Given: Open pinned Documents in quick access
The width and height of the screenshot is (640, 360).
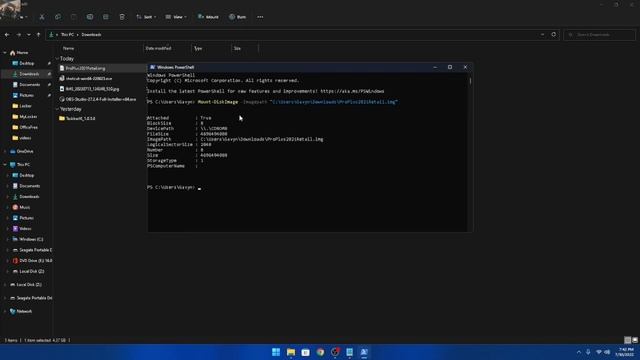Looking at the screenshot, I should click(x=29, y=84).
